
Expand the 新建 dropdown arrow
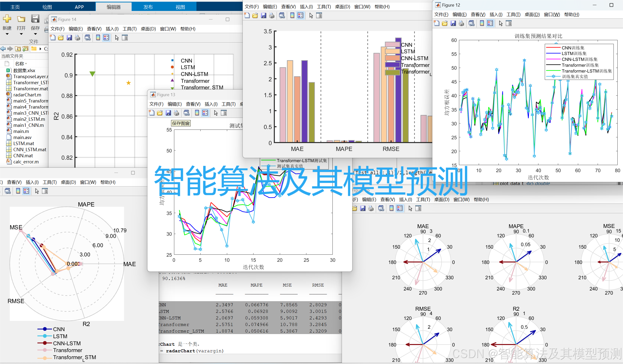7,34
